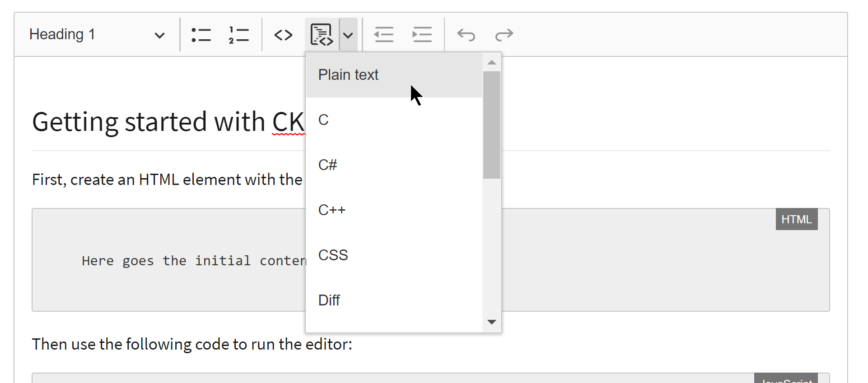
Task: Select Plain text language option
Action: tap(394, 75)
